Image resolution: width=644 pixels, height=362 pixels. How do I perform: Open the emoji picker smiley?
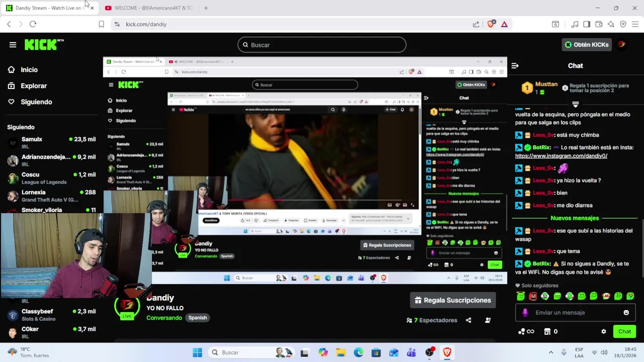point(626,313)
